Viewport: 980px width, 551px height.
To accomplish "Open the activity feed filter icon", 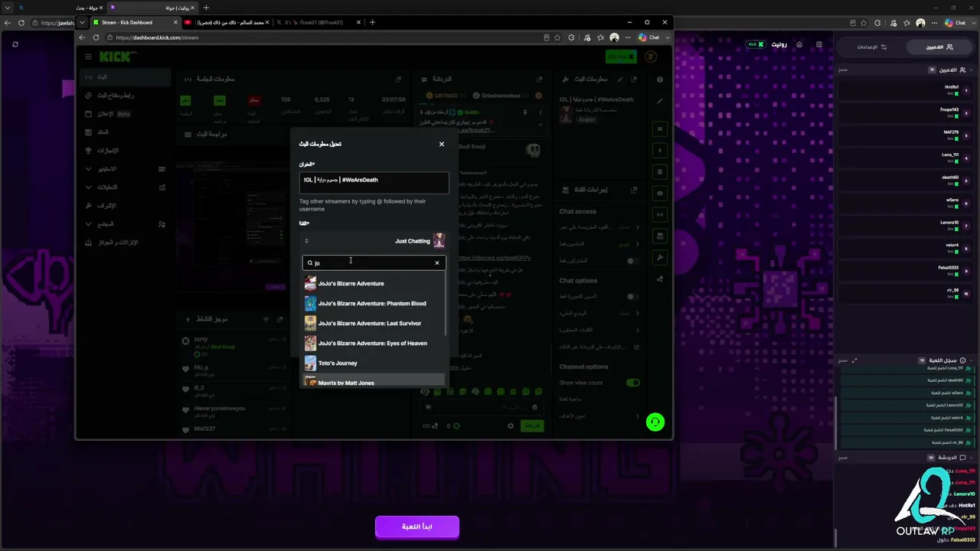I will [267, 319].
